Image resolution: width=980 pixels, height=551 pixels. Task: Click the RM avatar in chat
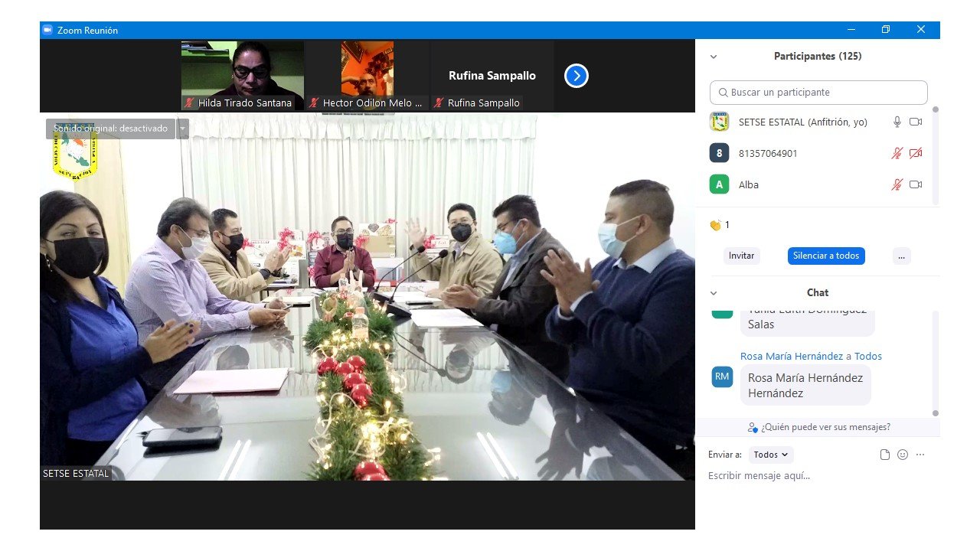click(x=722, y=377)
